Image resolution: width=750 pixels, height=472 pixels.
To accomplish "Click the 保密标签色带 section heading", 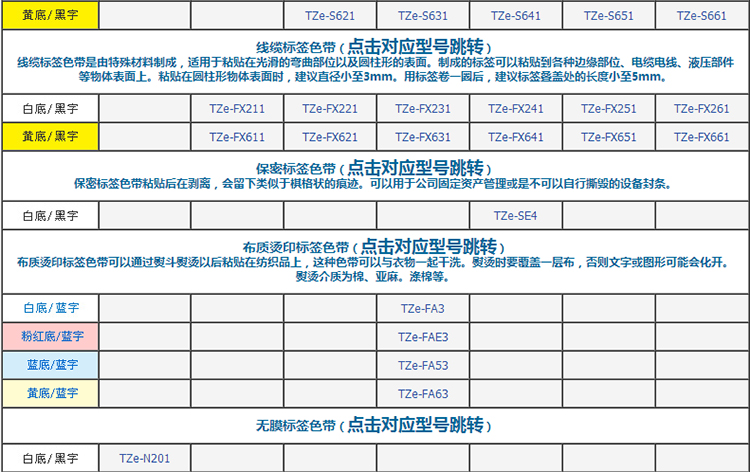I will tap(373, 168).
